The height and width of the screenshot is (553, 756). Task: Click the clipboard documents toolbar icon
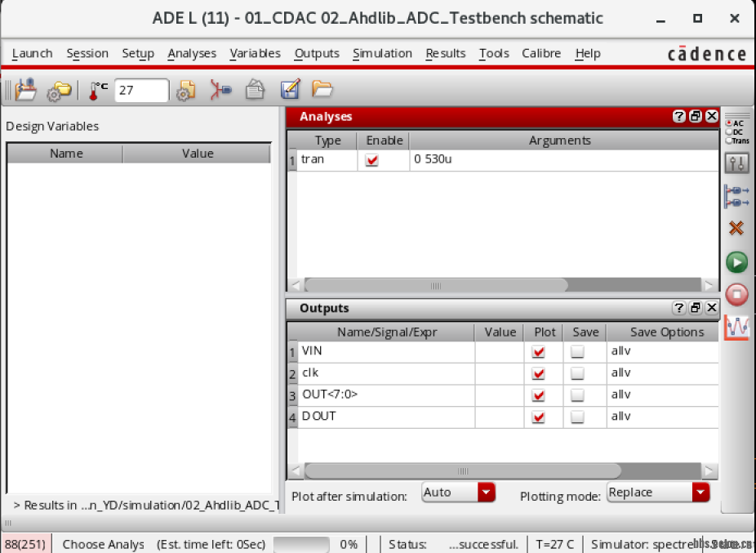pyautogui.click(x=255, y=90)
